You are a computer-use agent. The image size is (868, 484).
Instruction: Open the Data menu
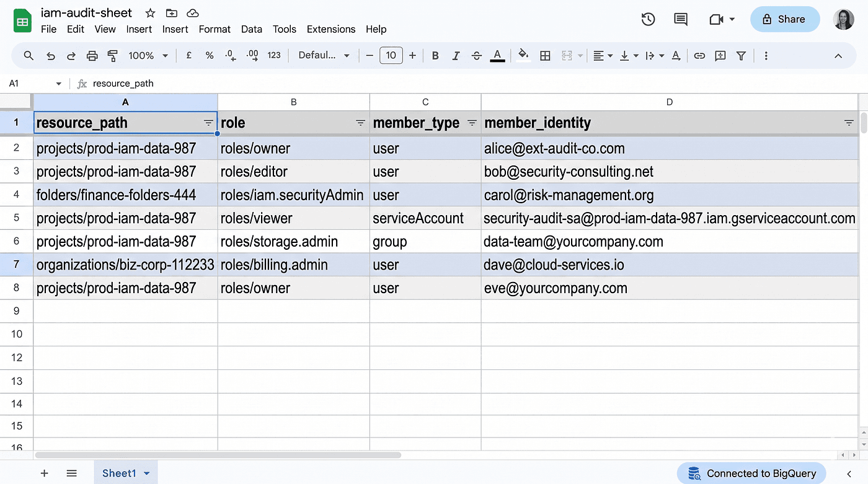coord(252,29)
